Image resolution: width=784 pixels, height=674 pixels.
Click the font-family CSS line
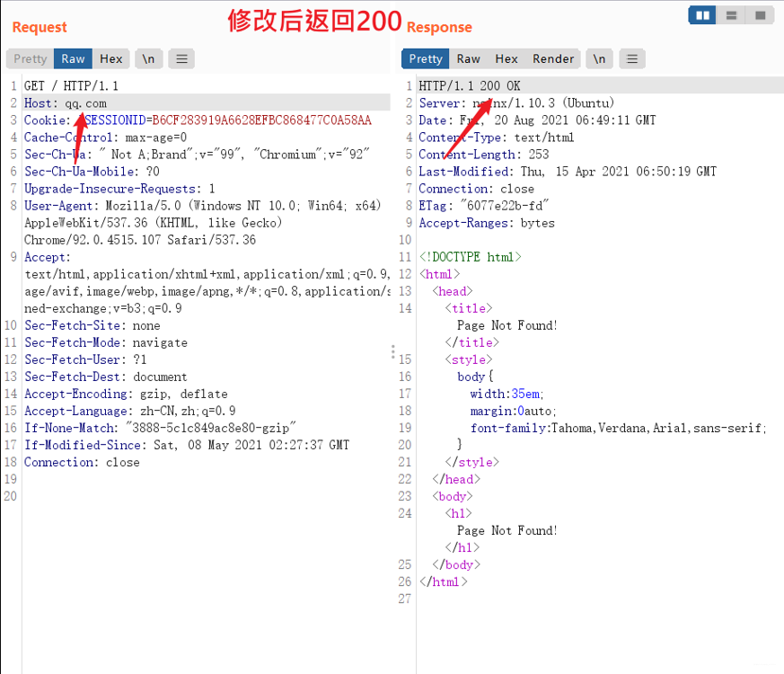tap(619, 428)
